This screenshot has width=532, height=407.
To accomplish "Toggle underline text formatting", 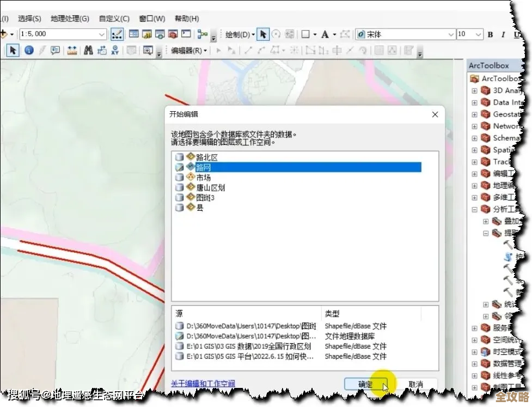I will [516, 34].
